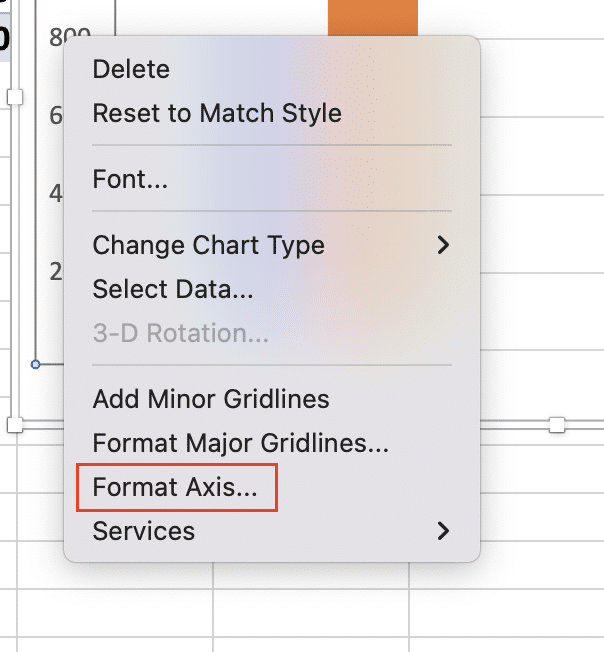Open the Font... dialog entry

(130, 179)
